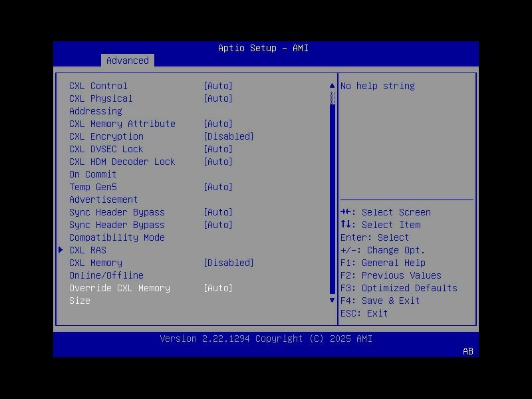The height and width of the screenshot is (399, 532).
Task: Change CXL Physical Addressing [Auto] value
Action: point(218,98)
